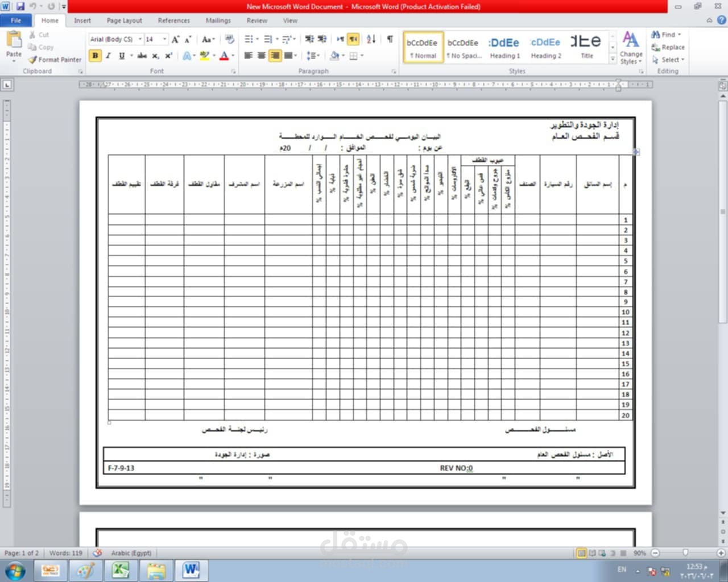
Task: Switch to Review tab
Action: click(x=257, y=20)
